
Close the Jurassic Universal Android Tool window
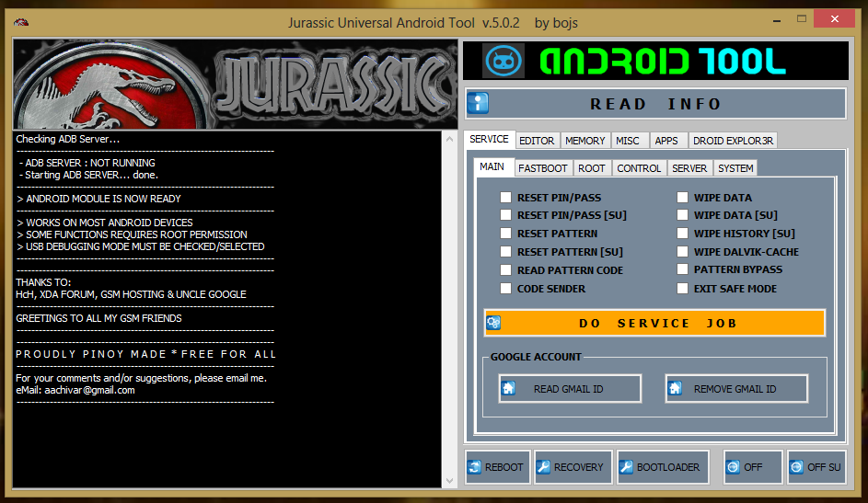pos(834,18)
